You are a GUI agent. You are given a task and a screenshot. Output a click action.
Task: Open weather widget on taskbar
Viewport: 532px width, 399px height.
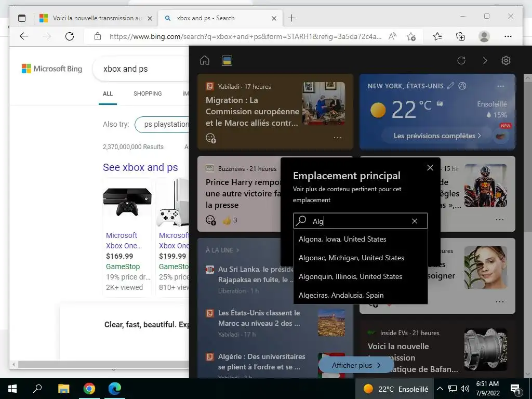[x=395, y=389]
